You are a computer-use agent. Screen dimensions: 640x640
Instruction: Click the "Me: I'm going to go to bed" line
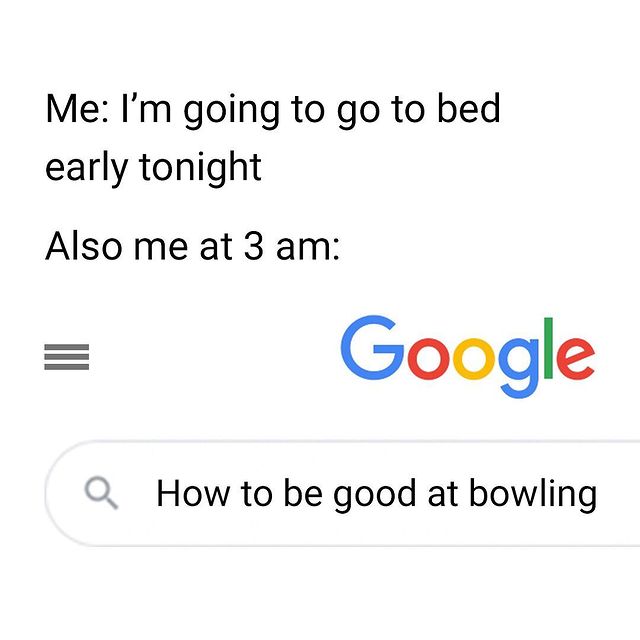273,109
